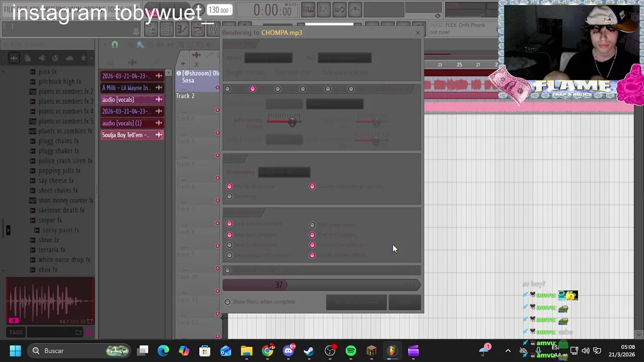Click bar 25 on the playlist timeline
This screenshot has width=644, height=362.
pos(459,65)
